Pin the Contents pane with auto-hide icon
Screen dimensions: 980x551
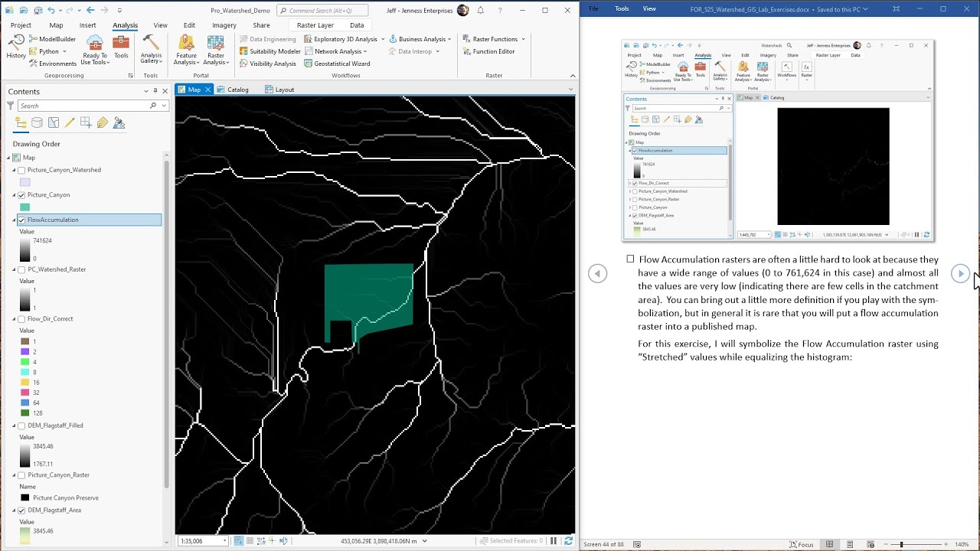point(155,91)
